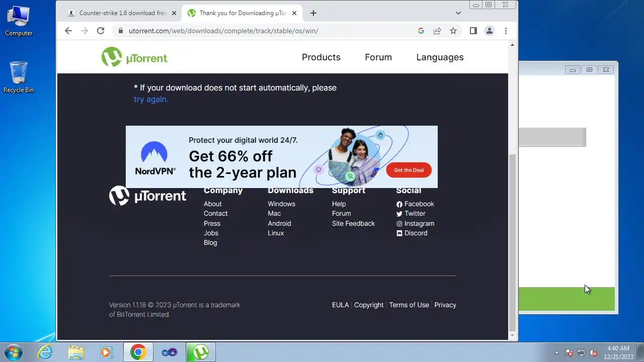Open the Help support link
The height and width of the screenshot is (362, 644).
(339, 204)
